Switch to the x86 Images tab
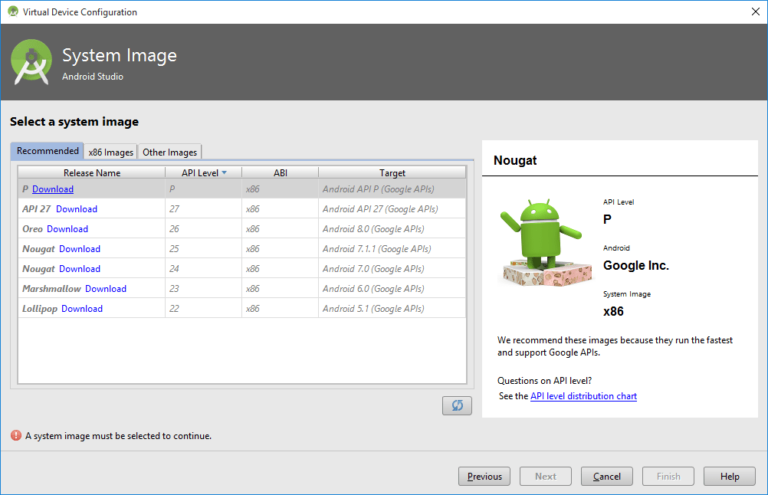 tap(111, 152)
